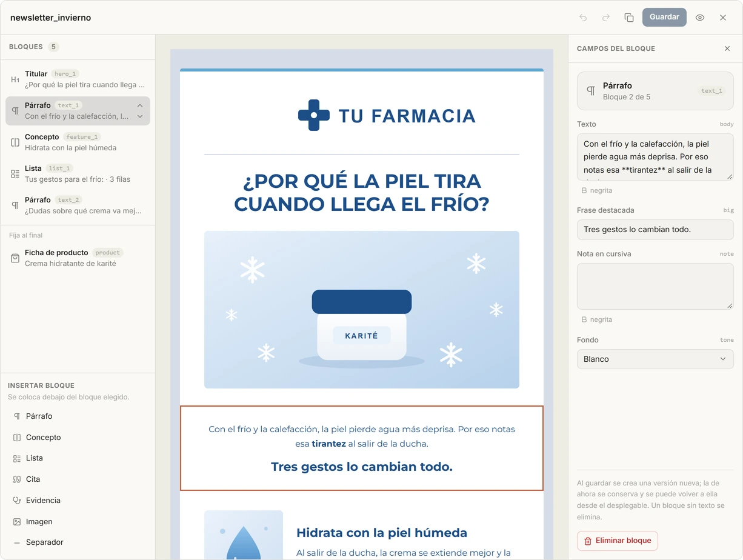This screenshot has height=560, width=743.
Task: Insert an Evidencia block
Action: pyautogui.click(x=78, y=501)
